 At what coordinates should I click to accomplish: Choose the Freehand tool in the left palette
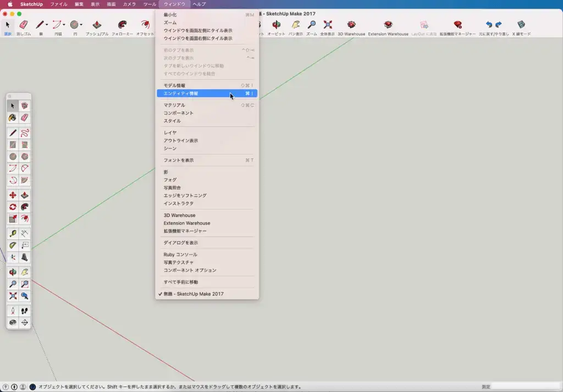24,133
